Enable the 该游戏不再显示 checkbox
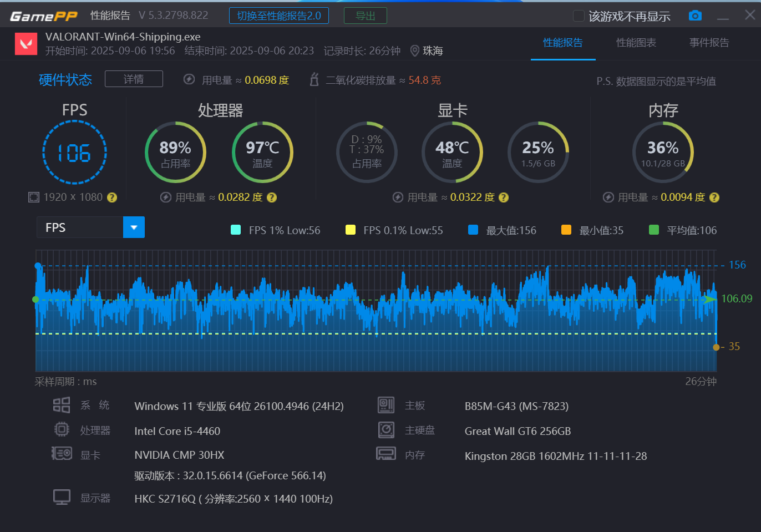This screenshot has width=761, height=532. pyautogui.click(x=579, y=16)
